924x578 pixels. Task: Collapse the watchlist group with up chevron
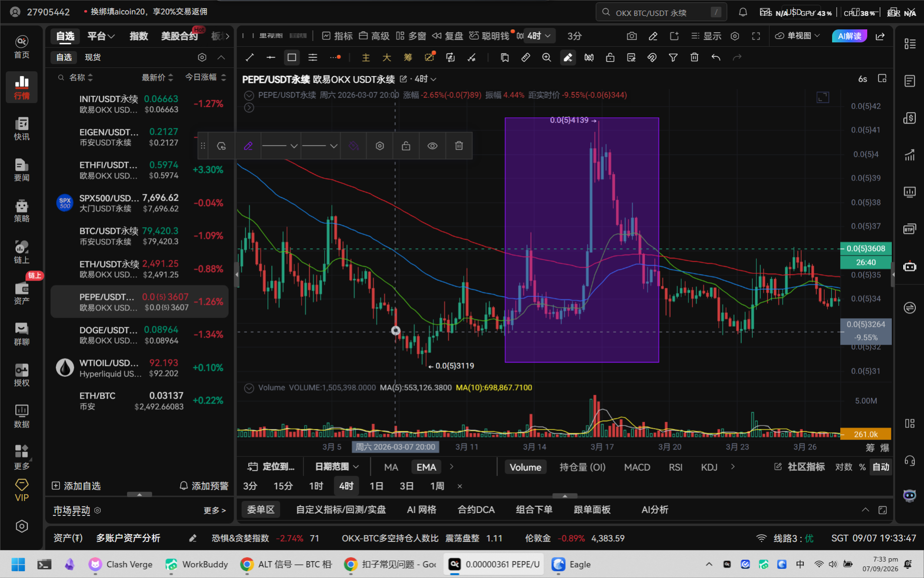(221, 57)
